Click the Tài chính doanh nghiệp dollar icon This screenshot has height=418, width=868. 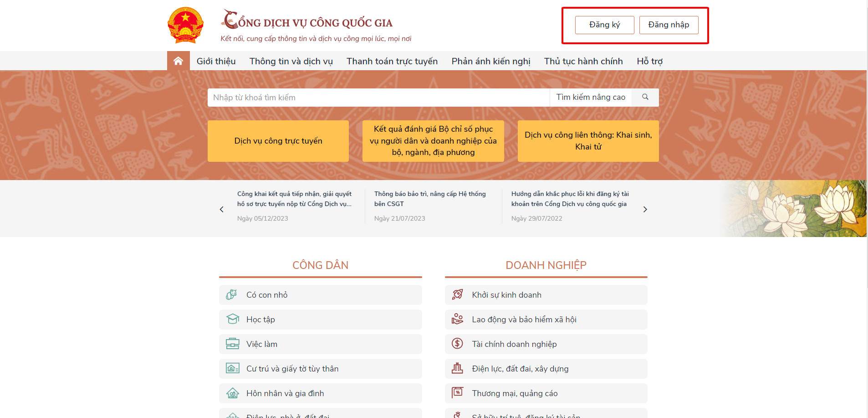pos(458,344)
